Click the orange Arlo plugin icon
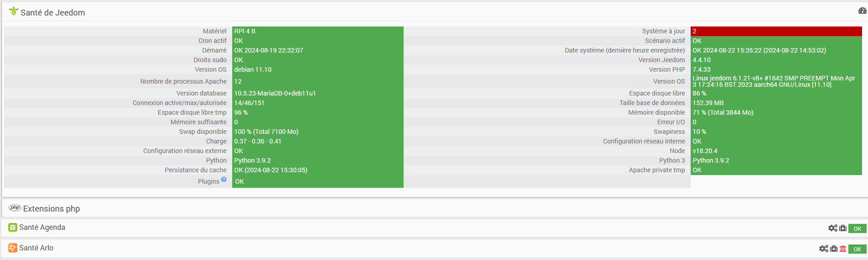The height and width of the screenshot is (260, 868). tap(13, 248)
